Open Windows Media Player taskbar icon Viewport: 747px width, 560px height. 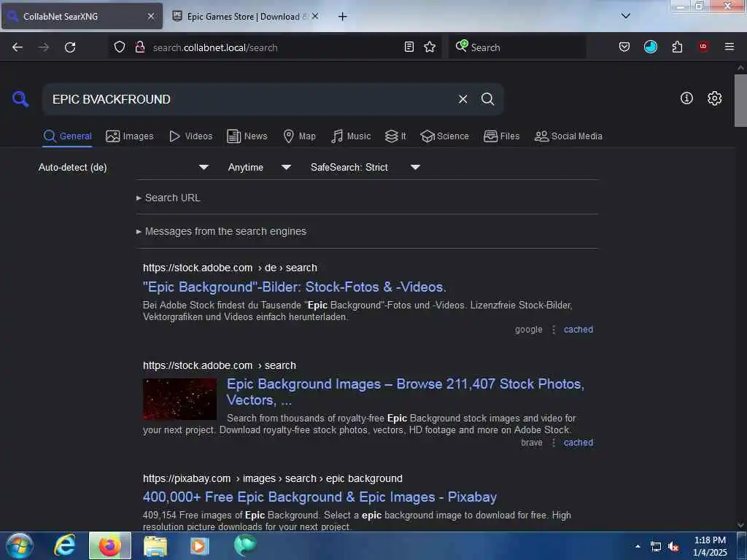(199, 545)
